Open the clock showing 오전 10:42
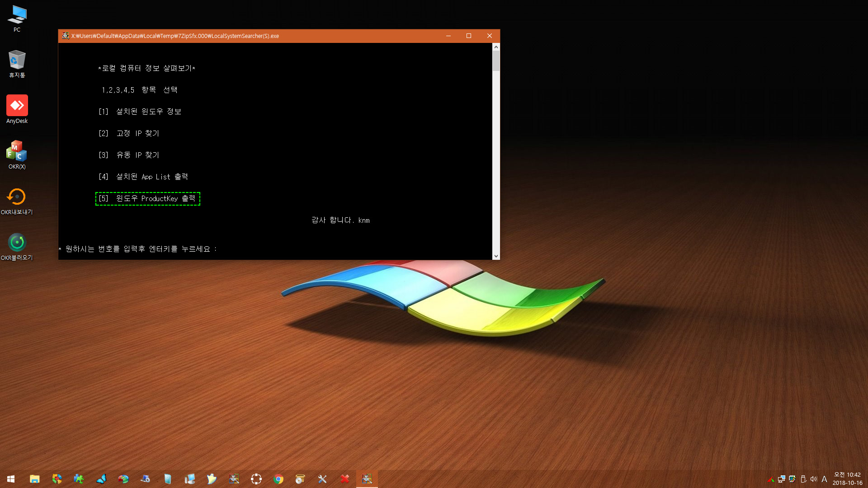 pyautogui.click(x=848, y=479)
